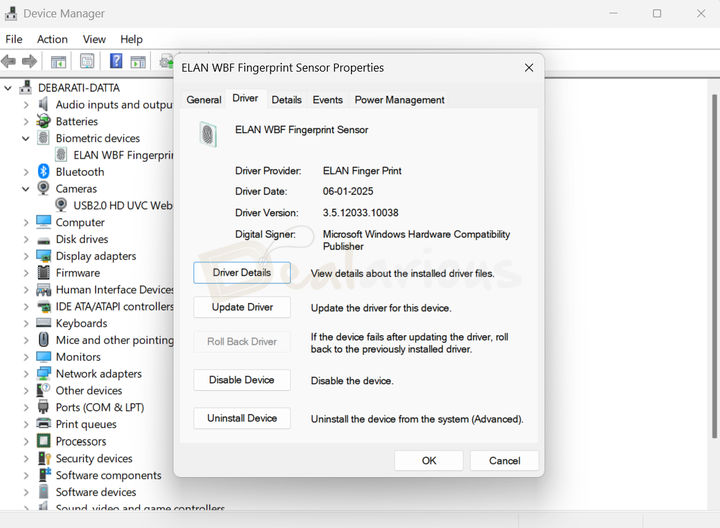Viewport: 720px width, 528px height.
Task: Click the Software components icon
Action: [x=44, y=475]
